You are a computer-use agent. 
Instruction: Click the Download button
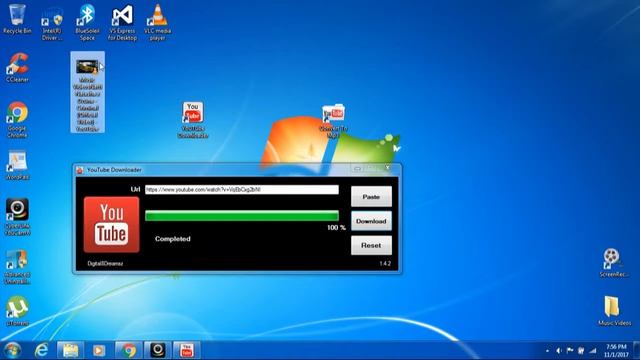[x=371, y=221]
